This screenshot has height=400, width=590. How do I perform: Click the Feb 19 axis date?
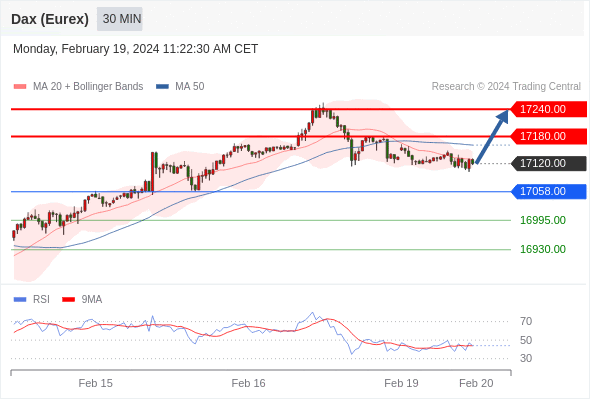click(x=401, y=383)
